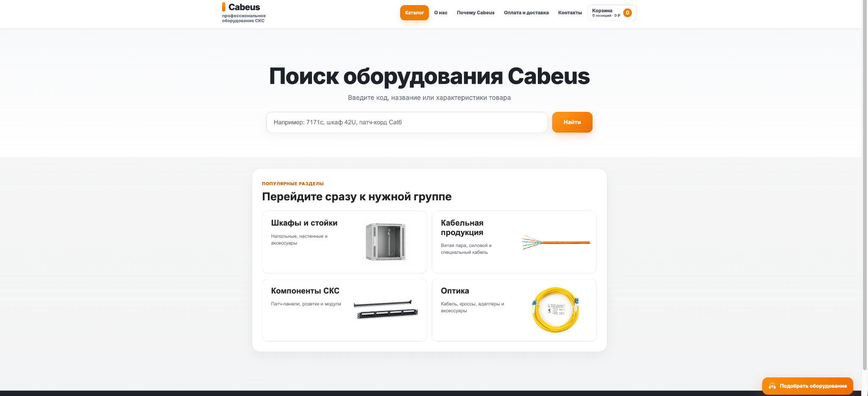The image size is (868, 396).
Task: Click the tagline профессиональное оборудование СКС
Action: (244, 18)
